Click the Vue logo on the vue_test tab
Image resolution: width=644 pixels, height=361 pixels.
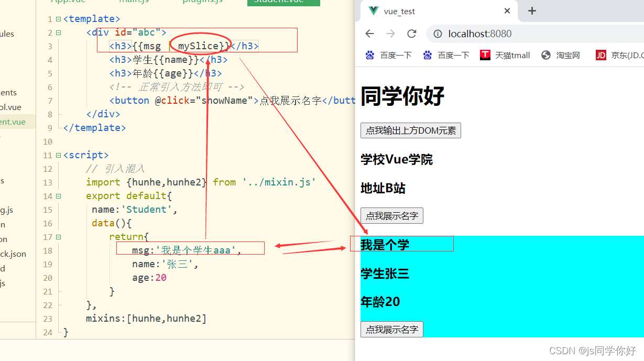click(x=373, y=10)
